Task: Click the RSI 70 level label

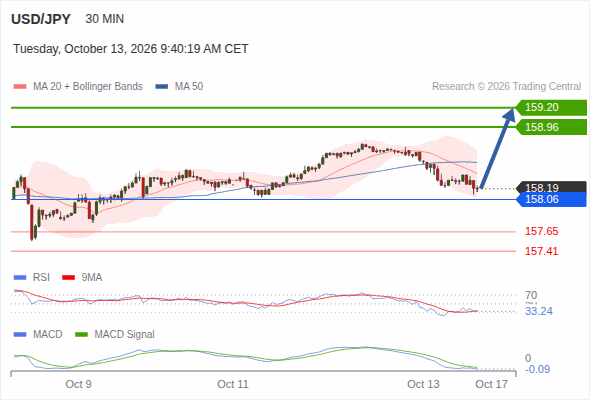Action: coord(531,295)
